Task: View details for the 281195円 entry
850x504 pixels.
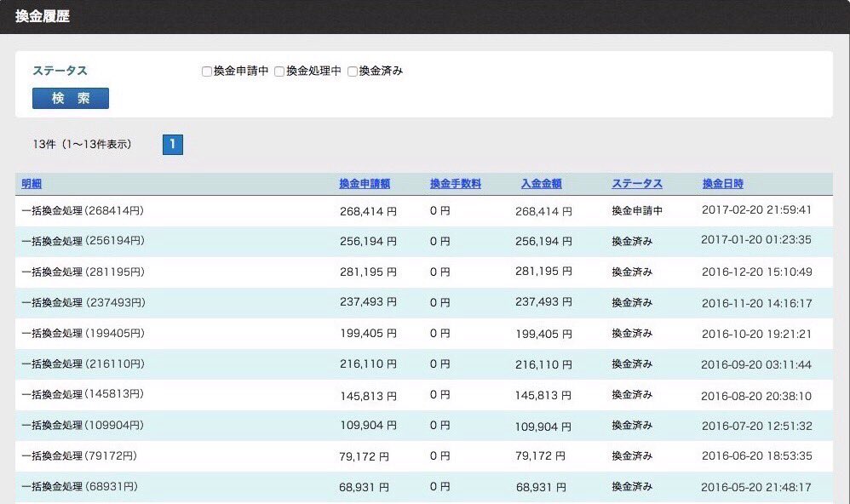Action: 83,271
